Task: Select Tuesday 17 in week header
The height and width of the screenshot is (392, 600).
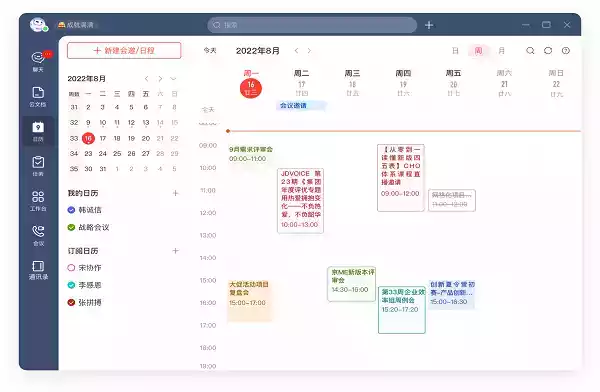Action: [302, 83]
